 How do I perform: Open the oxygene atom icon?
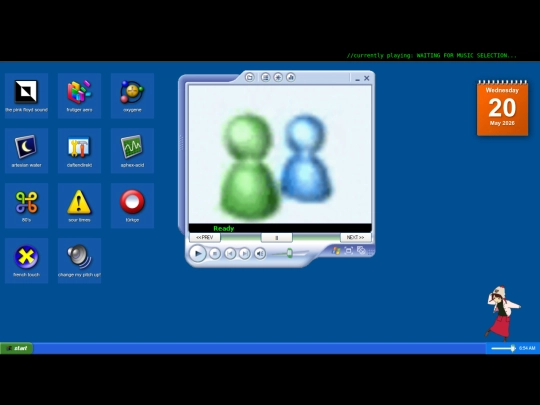click(x=132, y=95)
